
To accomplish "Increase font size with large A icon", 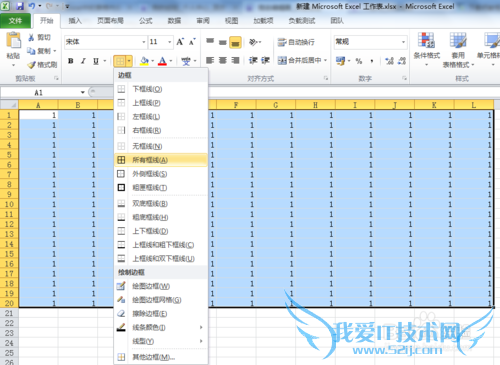I will (180, 42).
